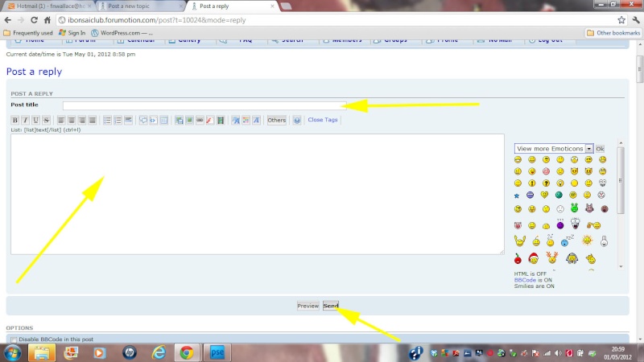Justify text in the editor

(x=92, y=120)
